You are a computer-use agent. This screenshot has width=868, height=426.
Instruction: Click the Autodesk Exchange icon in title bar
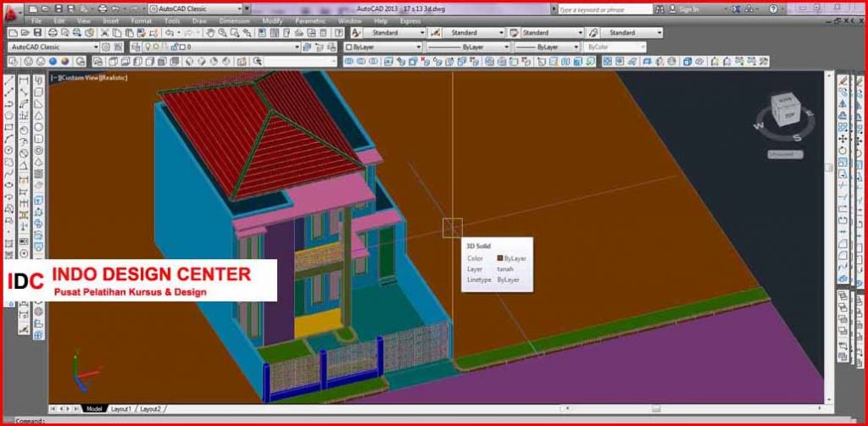[737, 9]
